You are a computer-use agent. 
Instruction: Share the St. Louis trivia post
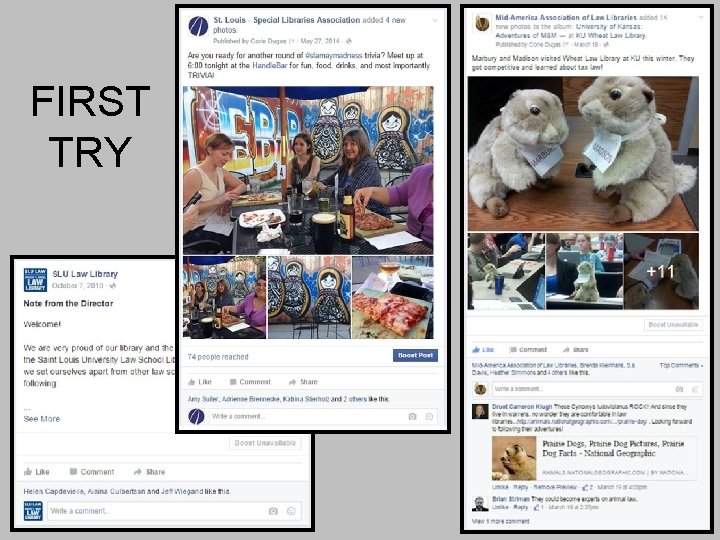pyautogui.click(x=303, y=382)
